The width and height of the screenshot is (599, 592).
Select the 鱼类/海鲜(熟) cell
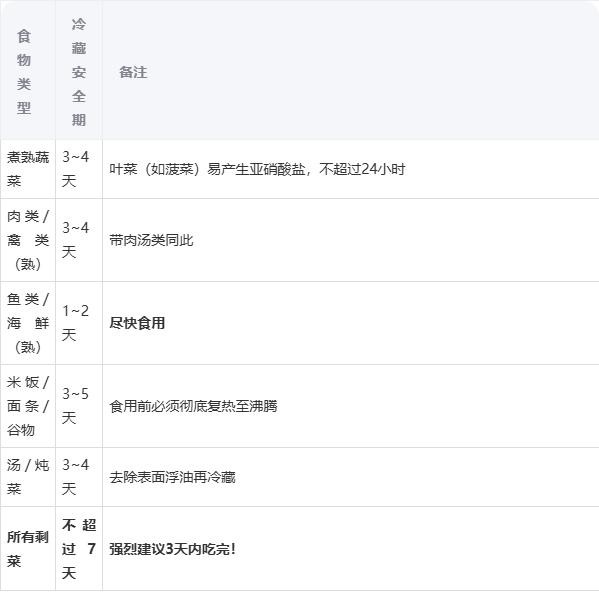tap(28, 323)
